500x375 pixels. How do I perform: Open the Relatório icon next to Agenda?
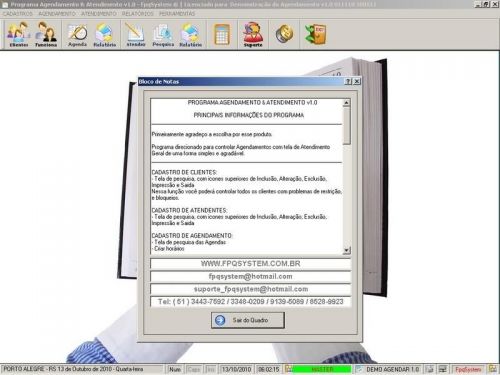(x=105, y=34)
